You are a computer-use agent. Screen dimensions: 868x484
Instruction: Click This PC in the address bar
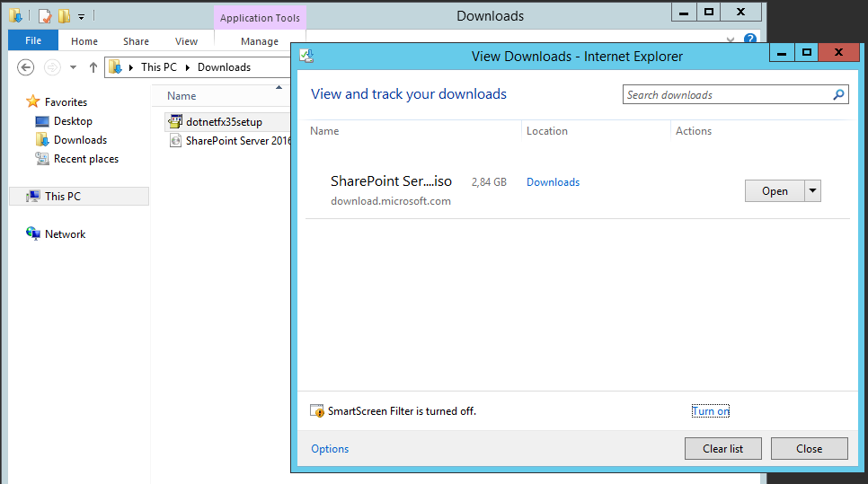159,67
